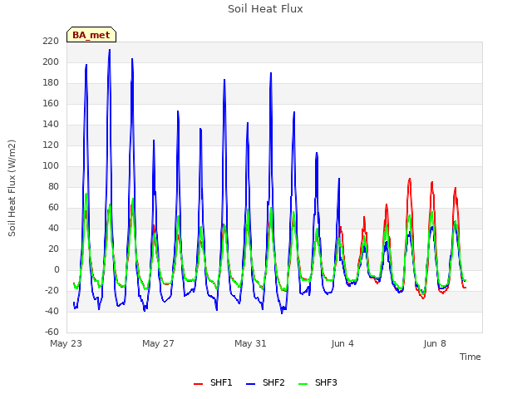Click the May 27 x-axis tick label

click(158, 343)
